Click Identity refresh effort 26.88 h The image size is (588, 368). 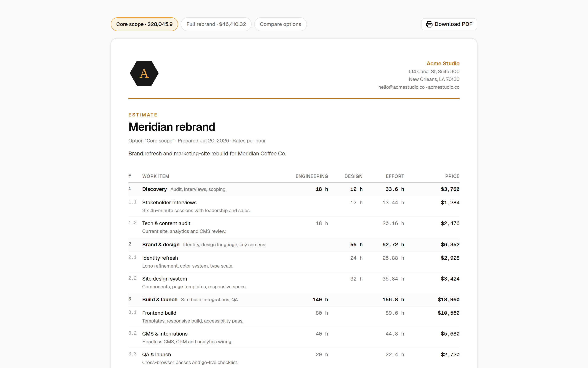click(x=393, y=258)
